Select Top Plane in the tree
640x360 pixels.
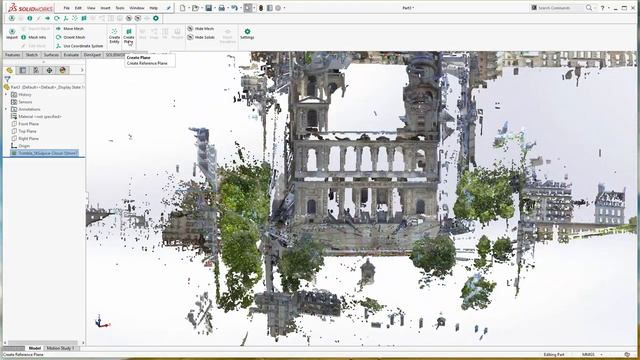pyautogui.click(x=24, y=131)
